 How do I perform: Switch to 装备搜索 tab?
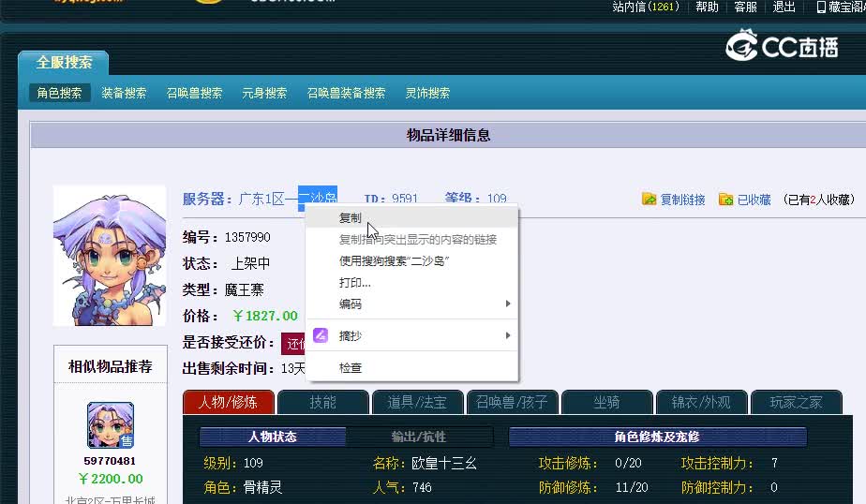[124, 93]
